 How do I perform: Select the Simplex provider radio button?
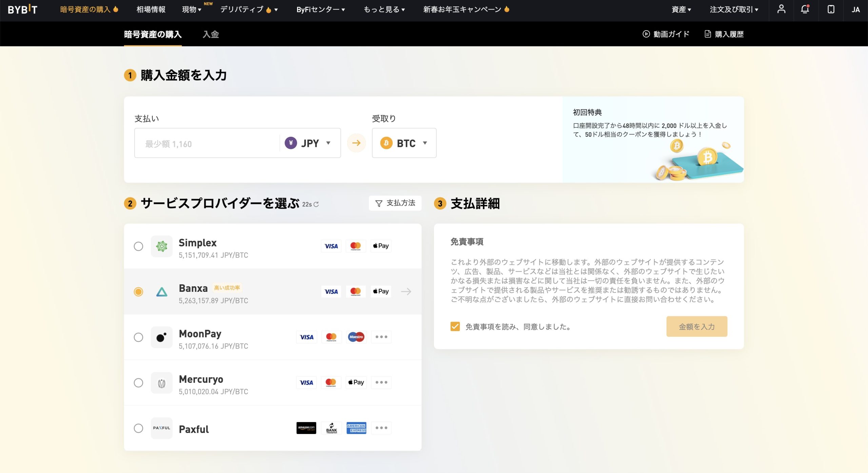(138, 247)
